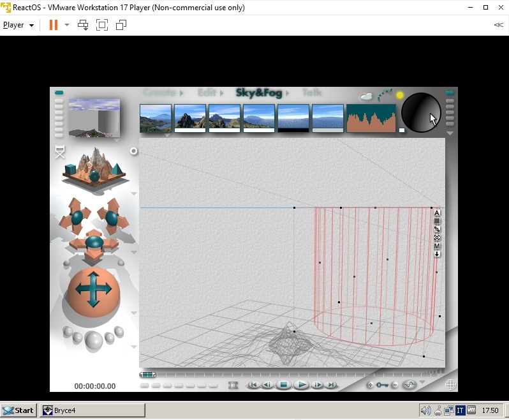Screen dimensions: 509x420
Task: Click the large center sphere render button
Action: click(x=94, y=340)
